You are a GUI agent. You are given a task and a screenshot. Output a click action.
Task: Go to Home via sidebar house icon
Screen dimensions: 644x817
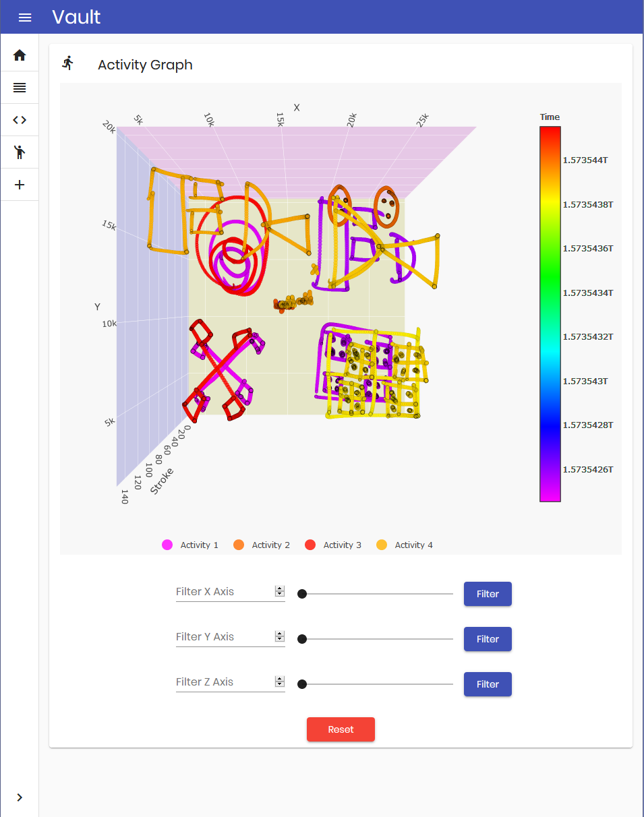click(20, 55)
